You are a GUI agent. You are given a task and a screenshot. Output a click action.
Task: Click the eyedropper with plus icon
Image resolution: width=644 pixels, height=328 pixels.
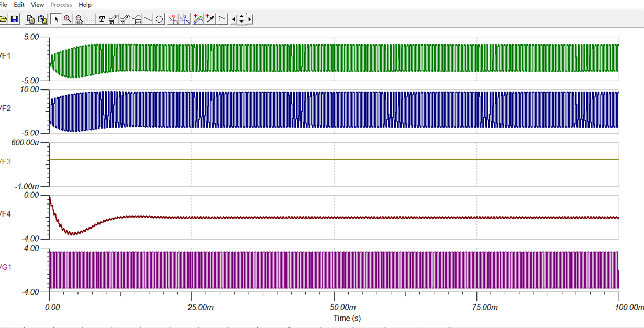click(x=210, y=19)
